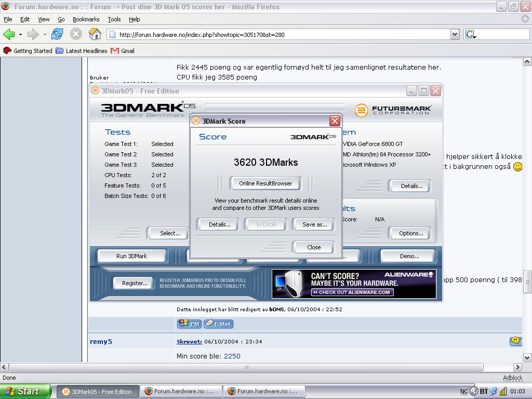Click the vertical scrollbar down arrow

pos(527,357)
